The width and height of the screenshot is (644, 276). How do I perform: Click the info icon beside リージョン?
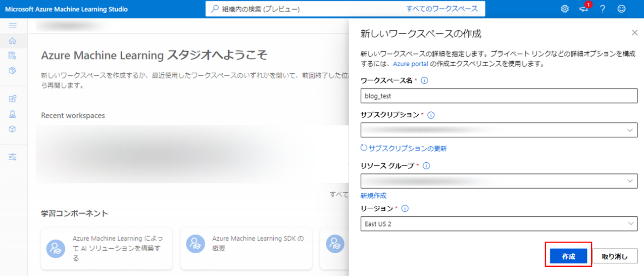point(405,208)
